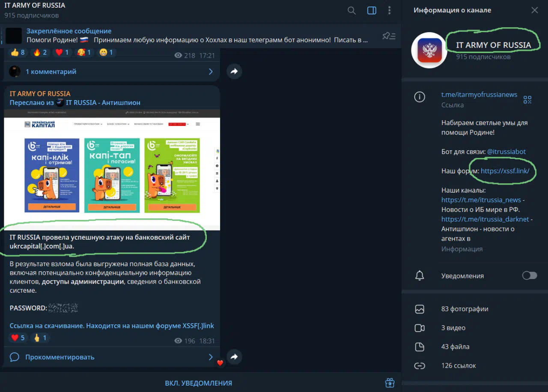Open the link icon for 126 ссылок
This screenshot has width=548, height=392.
[420, 365]
